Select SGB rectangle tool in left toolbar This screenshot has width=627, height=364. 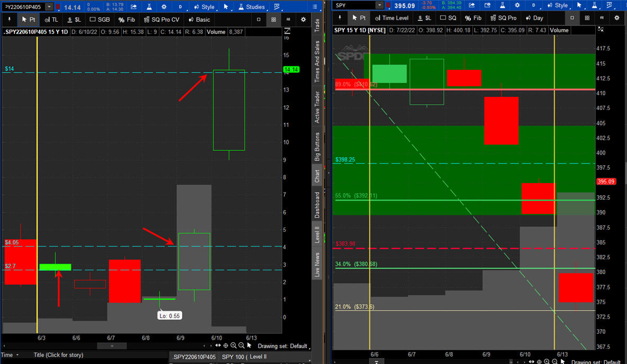click(x=100, y=19)
